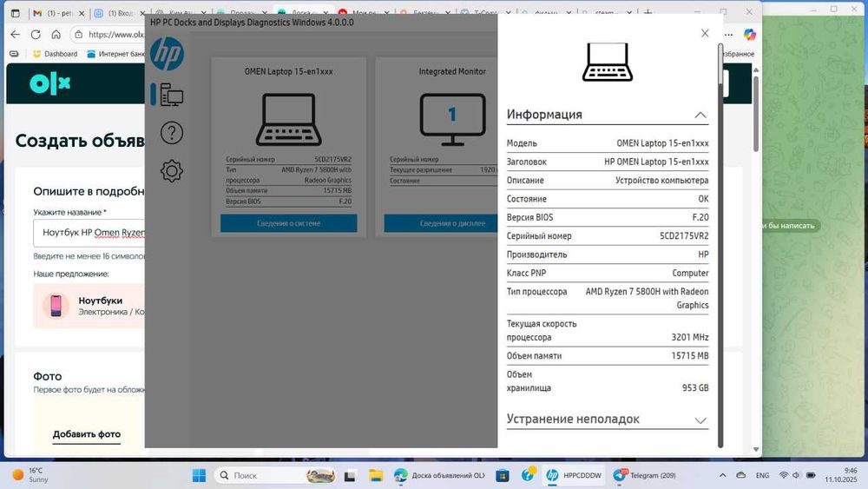The height and width of the screenshot is (489, 868).
Task: Click the listing title input field
Action: point(89,233)
